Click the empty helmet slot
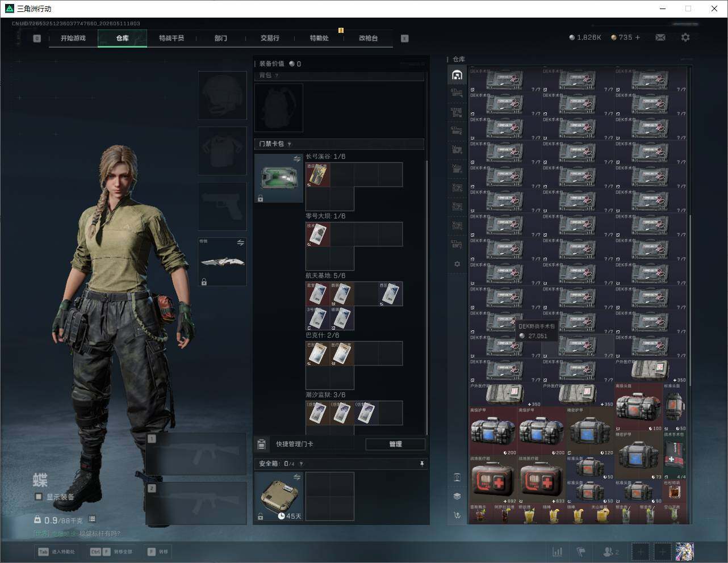The image size is (728, 563). click(222, 95)
